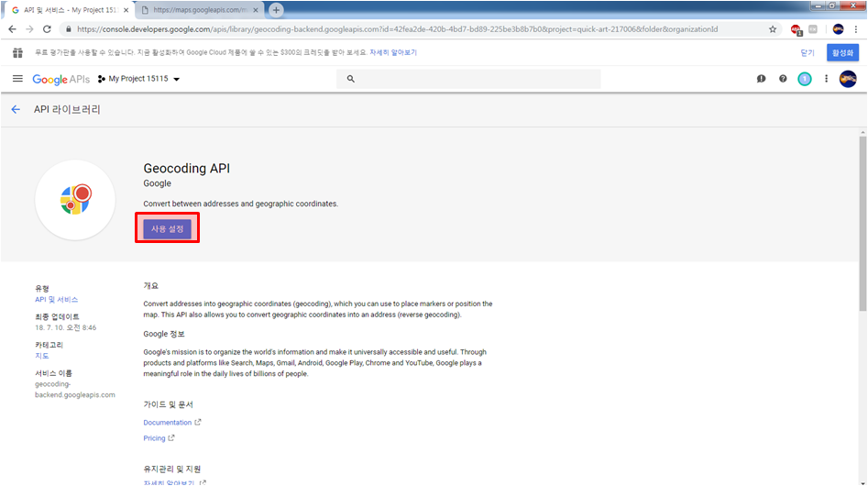Click the Geocoding API logo
Image resolution: width=868 pixels, height=486 pixels.
coord(75,200)
